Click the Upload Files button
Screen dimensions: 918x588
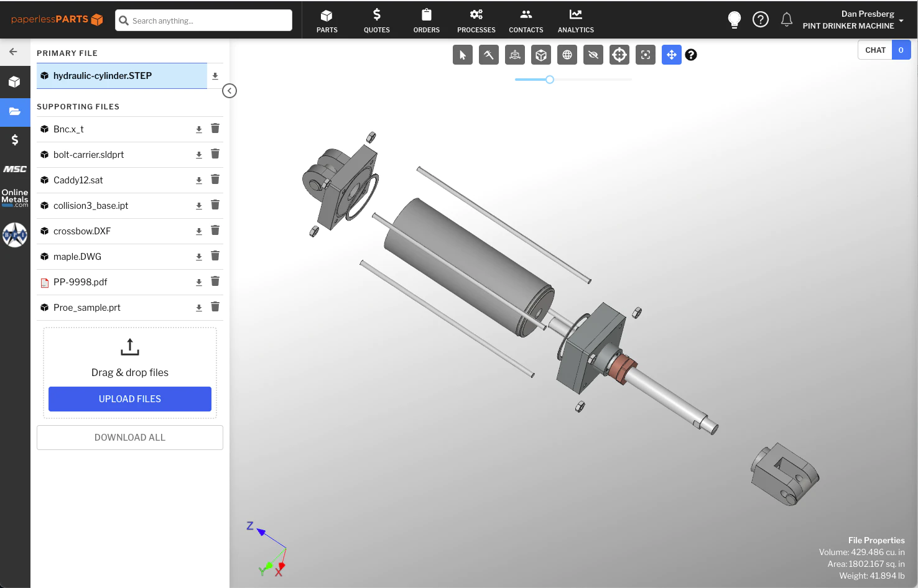pyautogui.click(x=130, y=399)
